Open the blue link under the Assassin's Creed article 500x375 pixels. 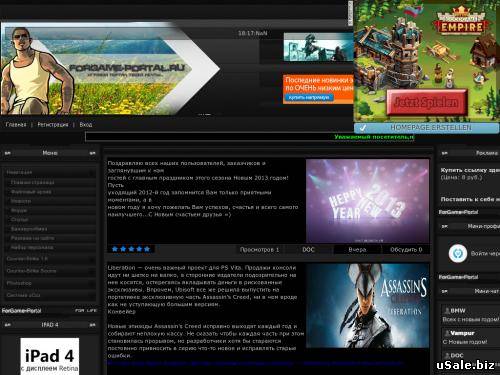[x=255, y=363]
